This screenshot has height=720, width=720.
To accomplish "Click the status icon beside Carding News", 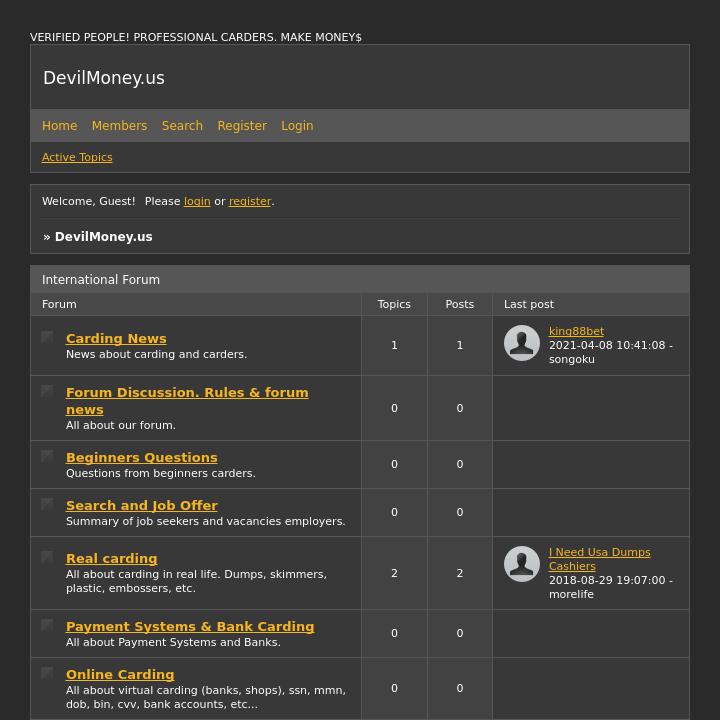I will coord(47,338).
